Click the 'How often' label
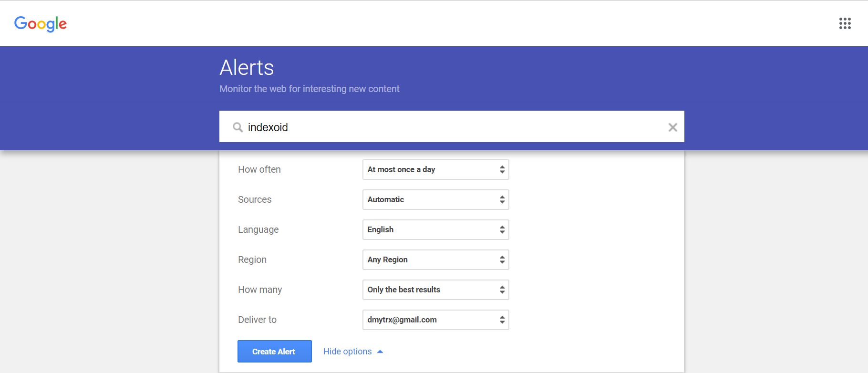This screenshot has height=373, width=868. coord(259,170)
